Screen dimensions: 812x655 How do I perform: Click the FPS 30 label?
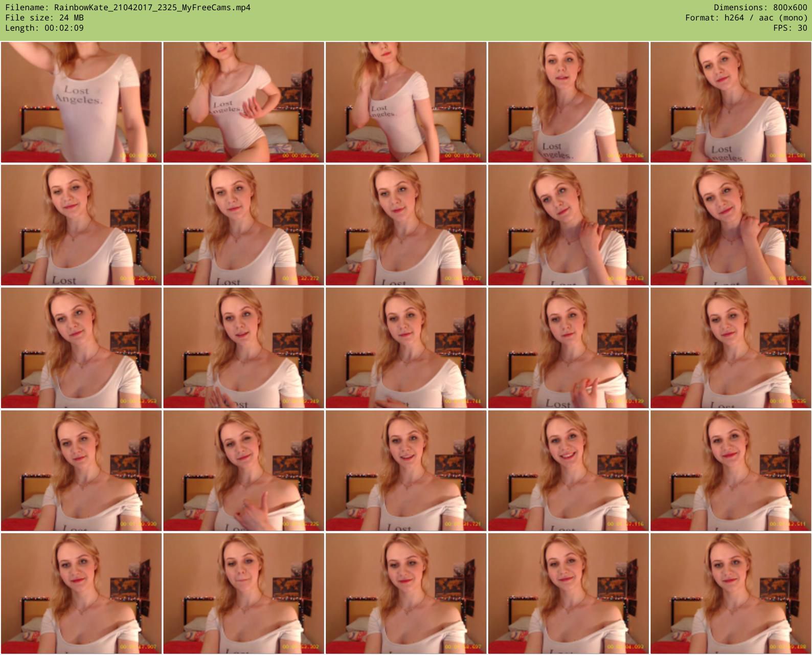790,28
